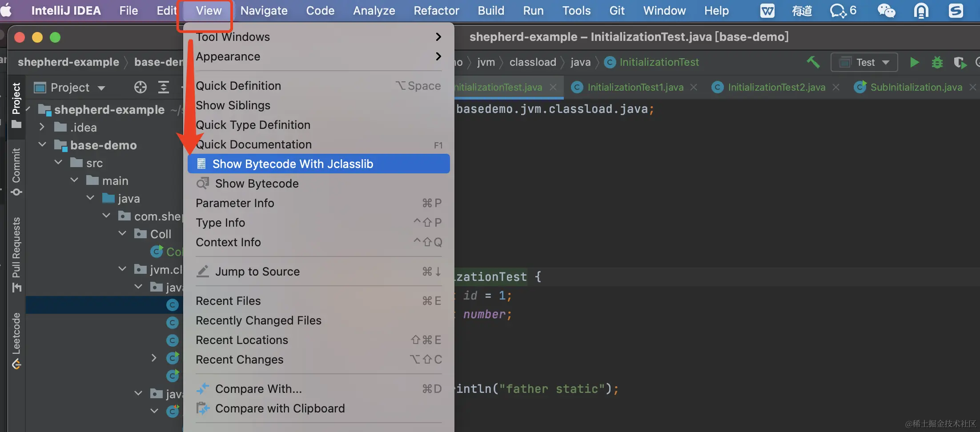
Task: Click the bell notification menu bar icon
Action: 921,10
